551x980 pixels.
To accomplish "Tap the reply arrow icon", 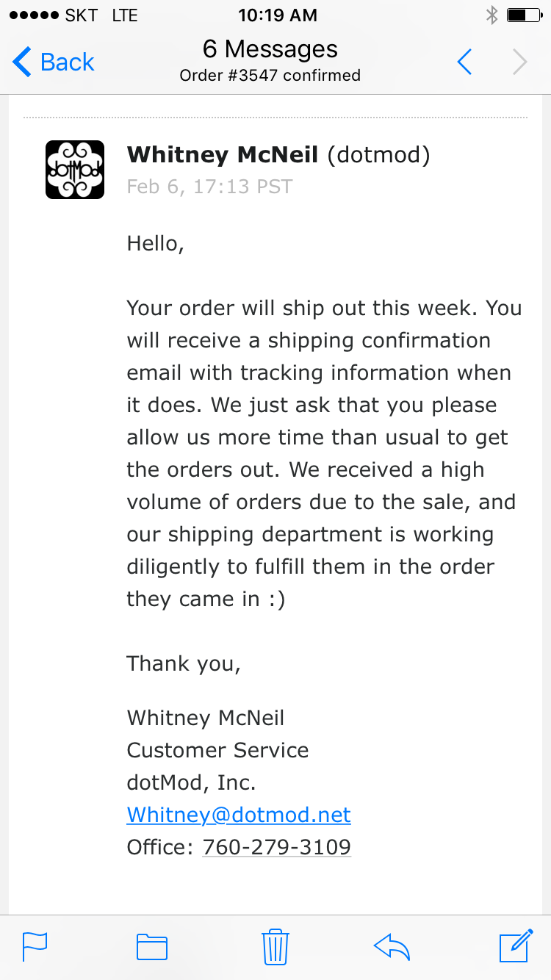I will [392, 946].
